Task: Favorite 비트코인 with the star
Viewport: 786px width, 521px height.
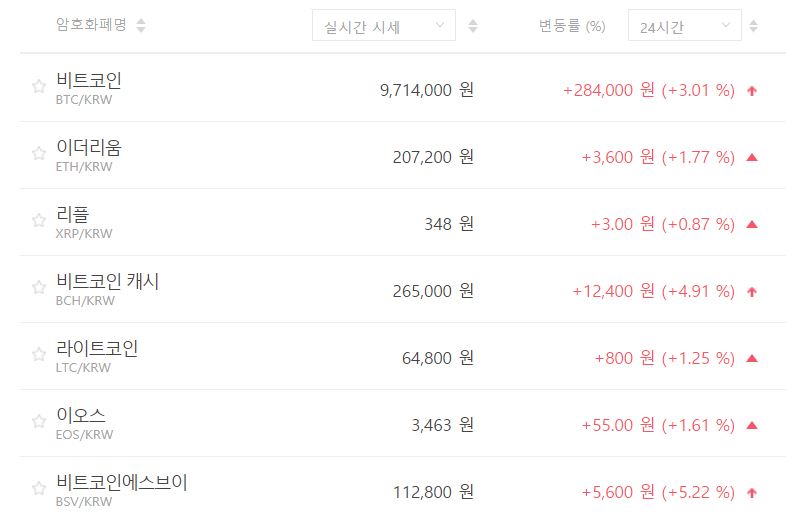Action: [39, 87]
